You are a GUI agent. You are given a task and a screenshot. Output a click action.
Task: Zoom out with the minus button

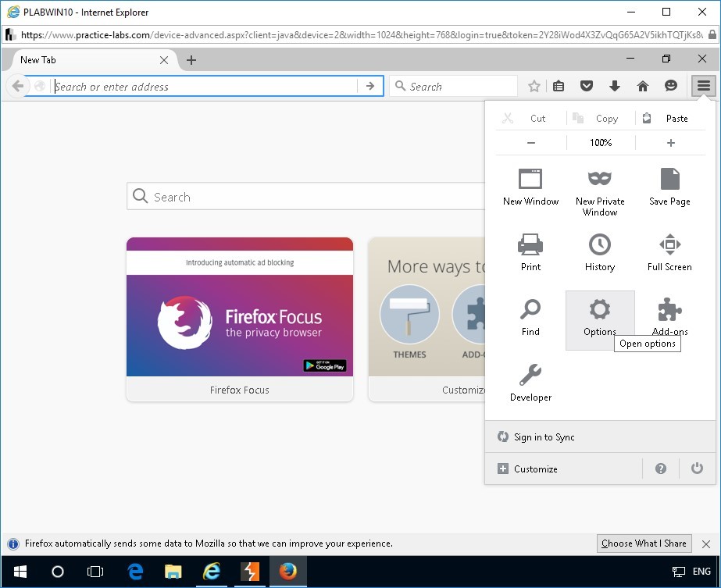(531, 143)
